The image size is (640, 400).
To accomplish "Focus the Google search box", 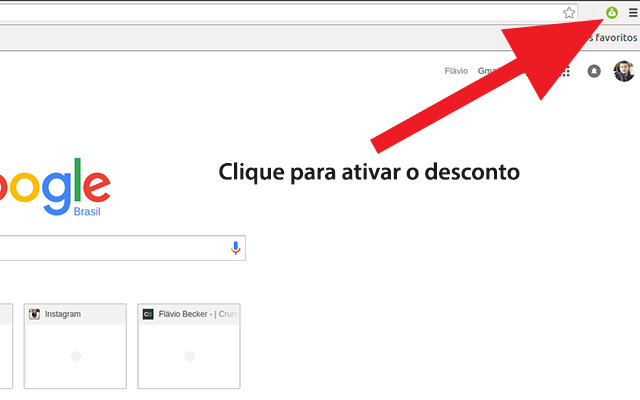I will click(122, 248).
